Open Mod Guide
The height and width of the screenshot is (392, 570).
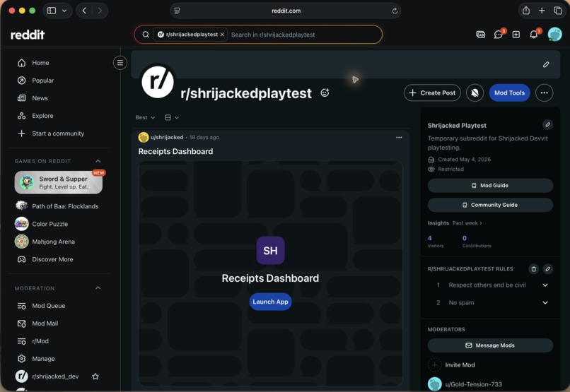point(490,186)
